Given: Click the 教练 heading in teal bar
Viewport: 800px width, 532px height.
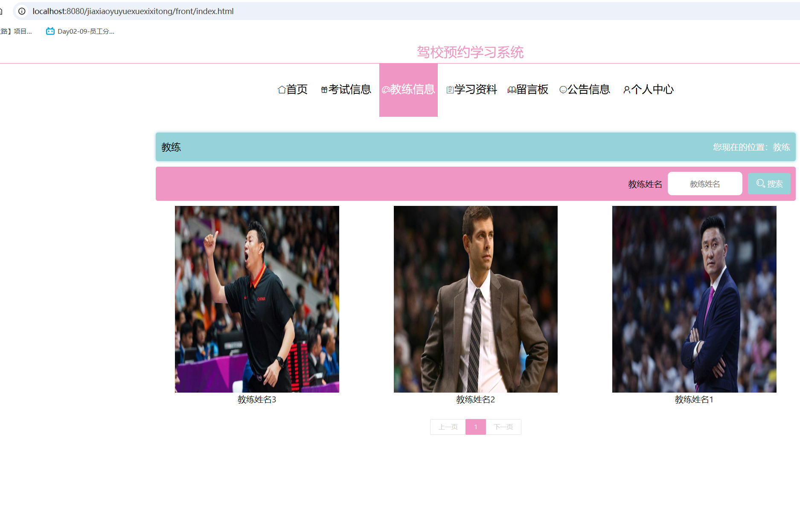Looking at the screenshot, I should pyautogui.click(x=171, y=147).
